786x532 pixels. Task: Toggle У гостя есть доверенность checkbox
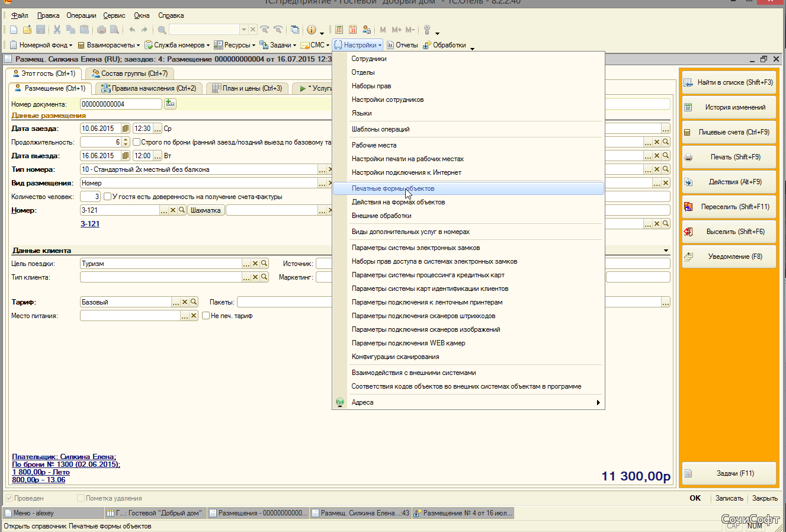pyautogui.click(x=107, y=197)
